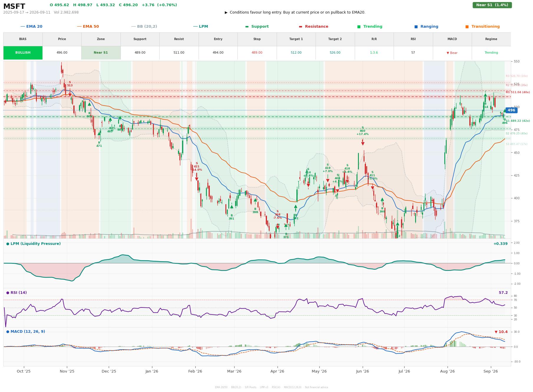Toggle the EMA 50 legend entry

[88, 27]
